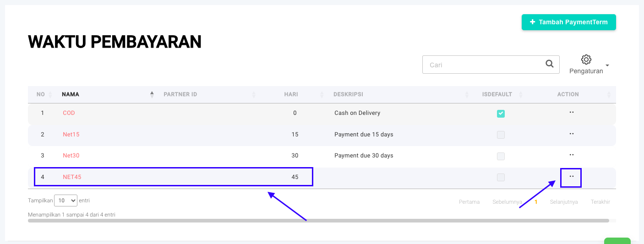Image resolution: width=644 pixels, height=244 pixels.
Task: Click the Tambah PaymentTerm button
Action: (568, 22)
